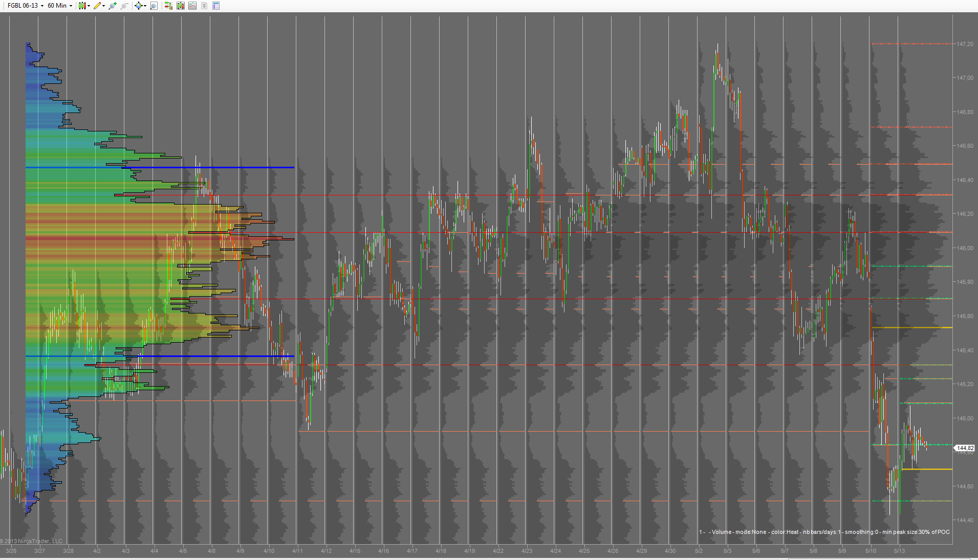
Task: Click the 145,20 price axis label
Action: pyautogui.click(x=965, y=384)
